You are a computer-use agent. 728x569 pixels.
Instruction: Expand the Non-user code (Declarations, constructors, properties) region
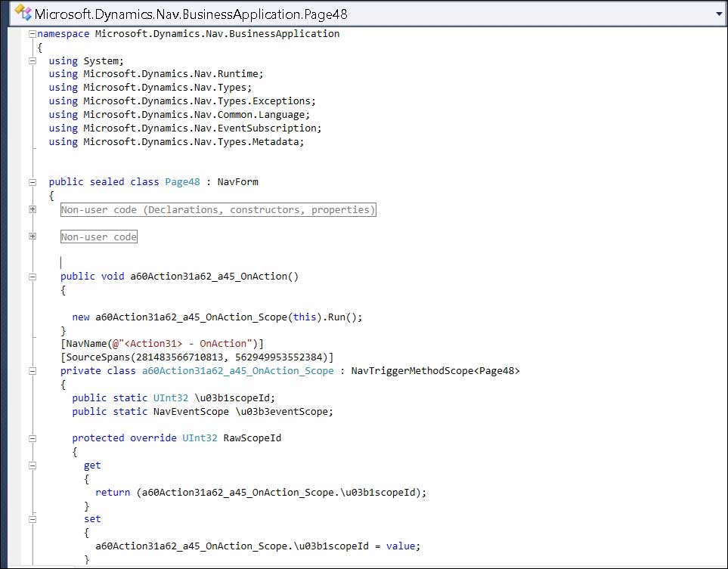31,209
